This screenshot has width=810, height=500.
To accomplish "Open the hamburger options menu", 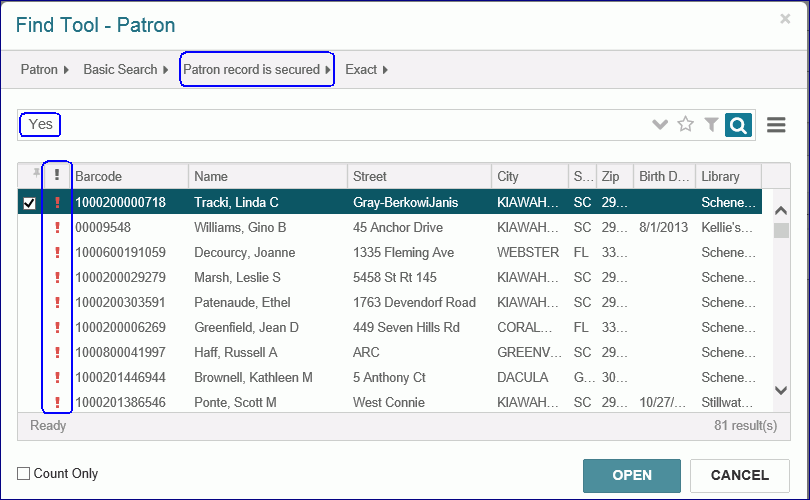I will 776,125.
